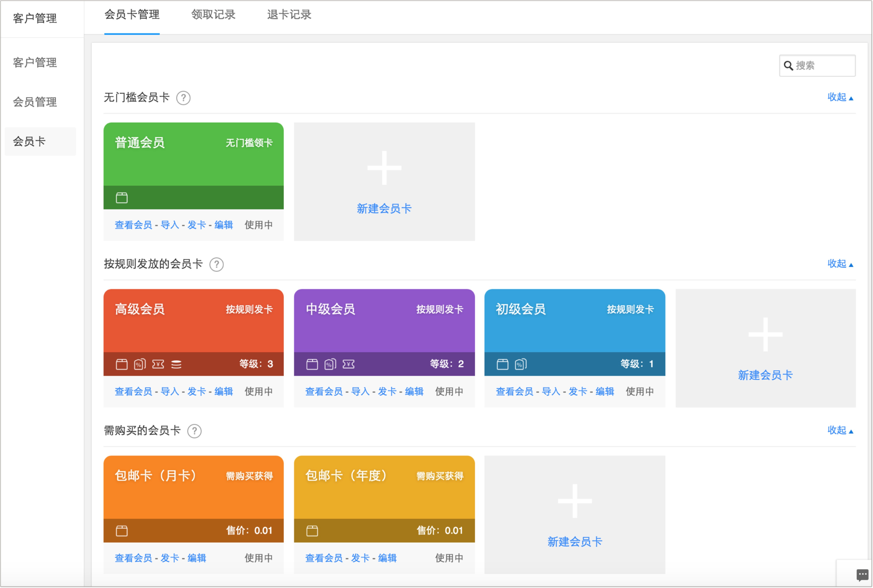
Task: Click the card icon on 包邮卡（月卡）
Action: (122, 531)
